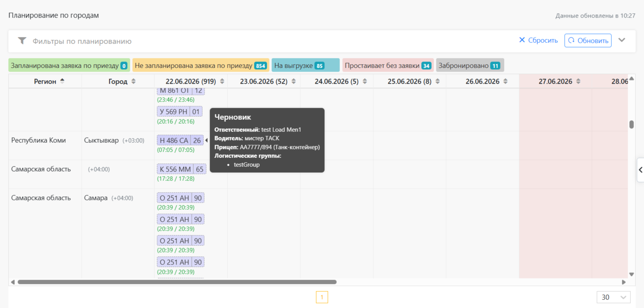Select 'Забронировано' status tab
644x308 pixels.
pos(470,65)
